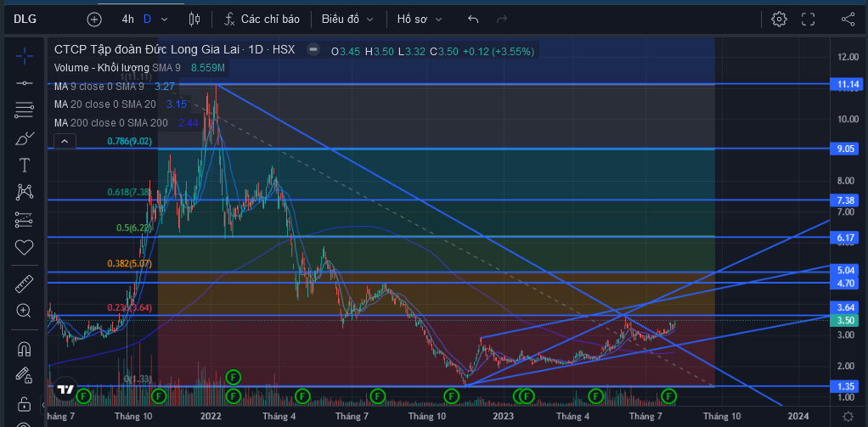This screenshot has width=868, height=427.
Task: Open Các chỉ báo indicators menu
Action: [262, 20]
